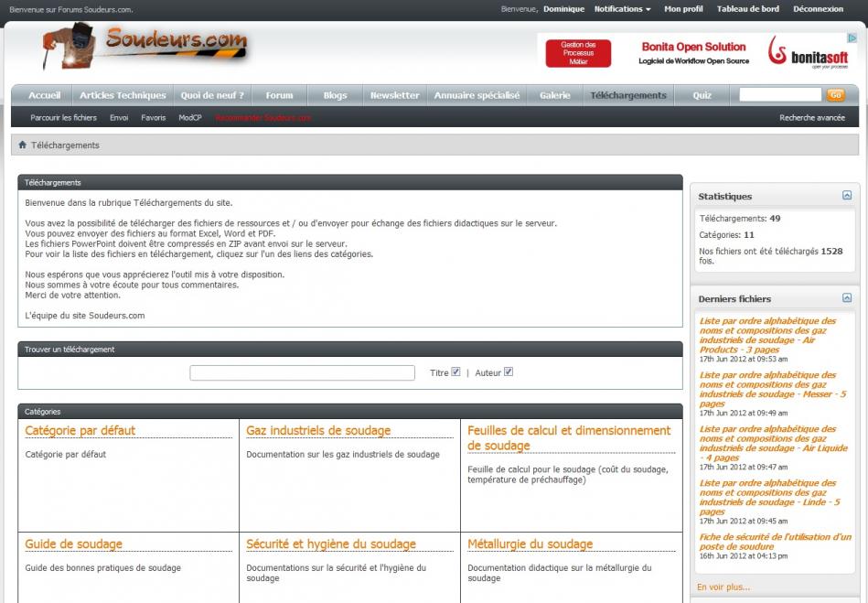Toggle the Titre checkbox
The image size is (868, 603).
point(455,372)
